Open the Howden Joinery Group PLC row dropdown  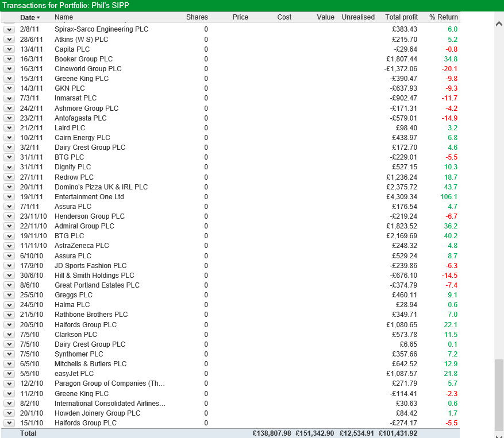9,413
